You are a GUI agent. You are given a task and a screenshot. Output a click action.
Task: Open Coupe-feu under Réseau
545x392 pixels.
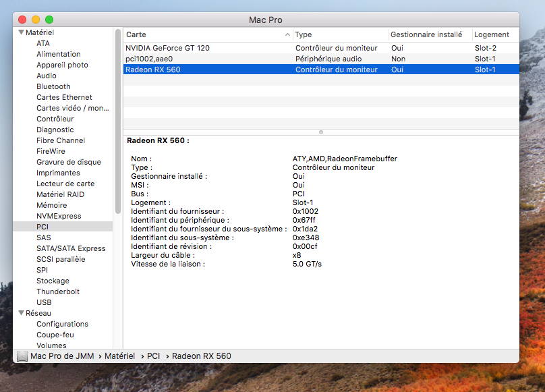tap(55, 335)
